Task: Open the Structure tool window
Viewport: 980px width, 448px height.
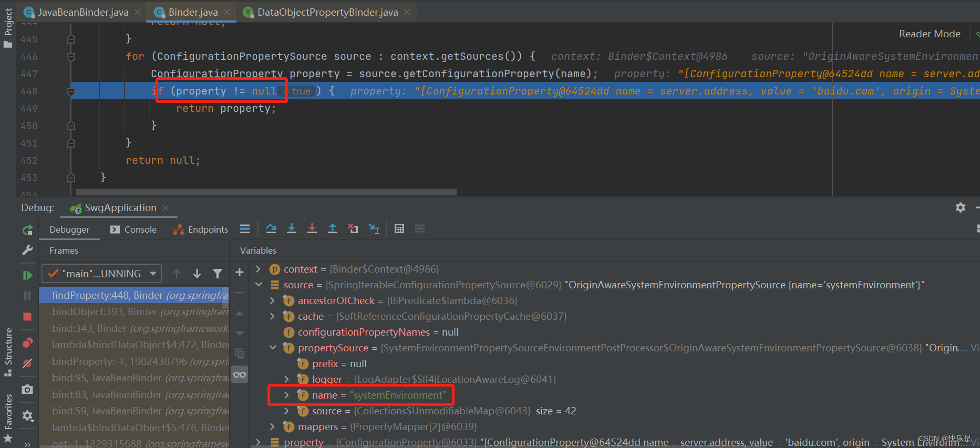Action: click(x=8, y=352)
